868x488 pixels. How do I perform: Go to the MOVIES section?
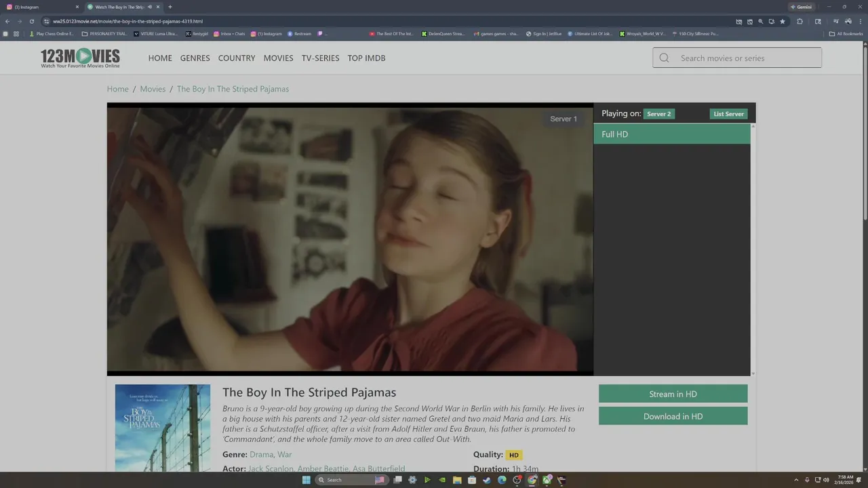pos(279,58)
